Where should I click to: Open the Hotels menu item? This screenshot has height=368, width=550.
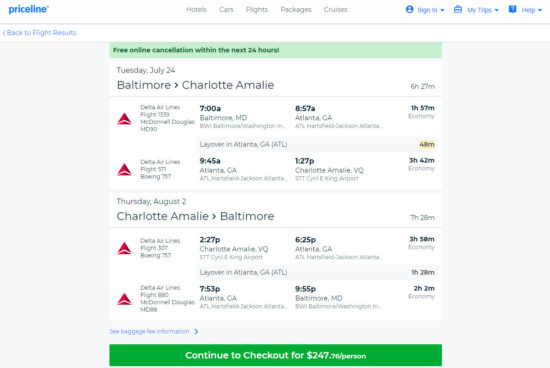(196, 9)
